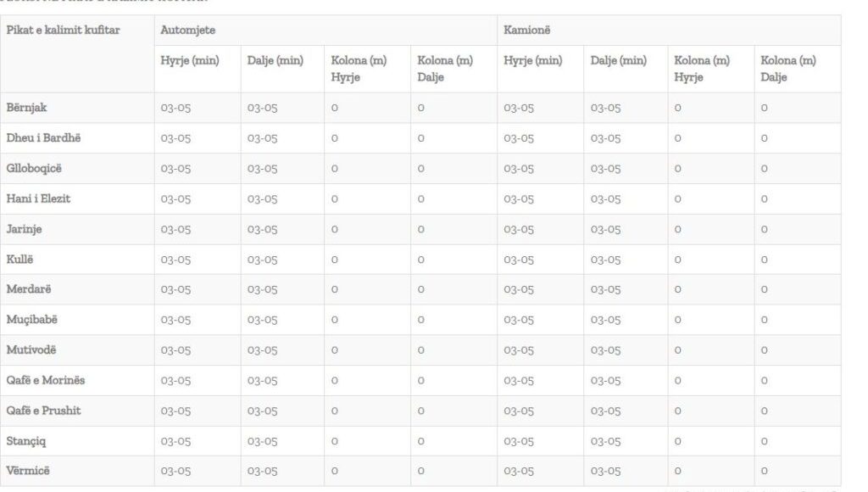Image resolution: width=868 pixels, height=492 pixels.
Task: Select the Dheu i Bardhë border crossing
Action: tap(43, 138)
